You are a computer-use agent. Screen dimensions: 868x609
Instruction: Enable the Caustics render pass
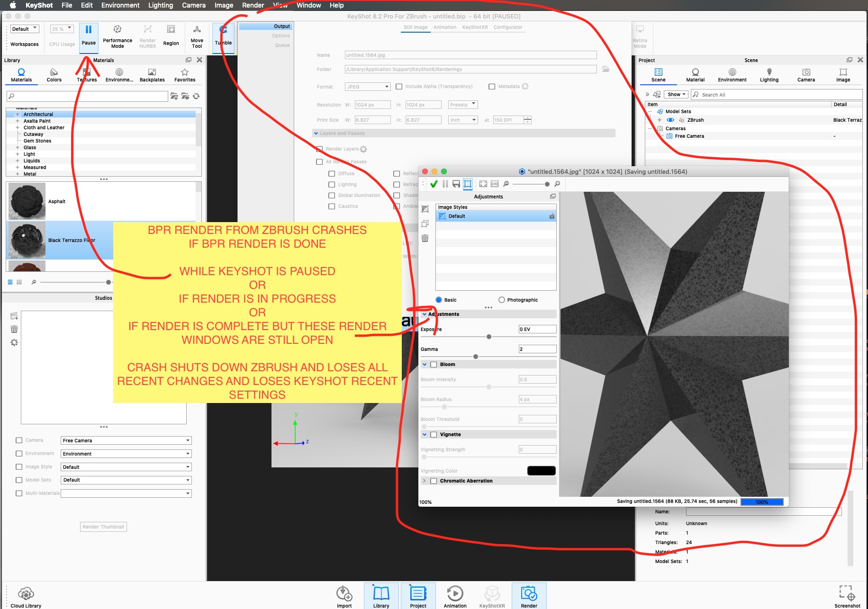(x=332, y=206)
